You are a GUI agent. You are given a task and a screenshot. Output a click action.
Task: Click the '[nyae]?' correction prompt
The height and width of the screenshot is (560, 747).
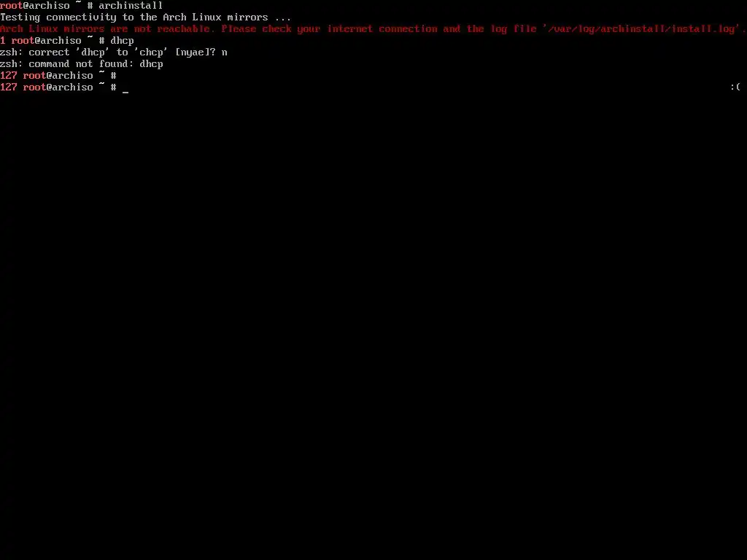pos(196,52)
